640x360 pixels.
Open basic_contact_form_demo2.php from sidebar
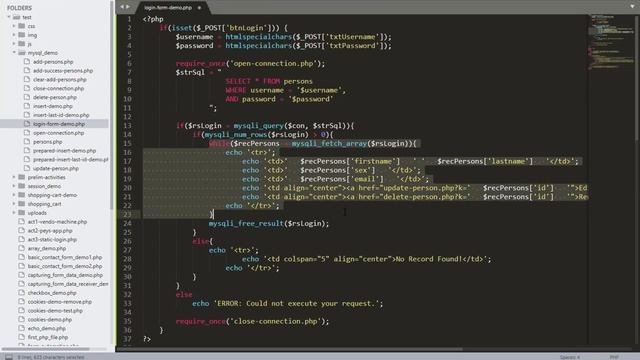[x=65, y=266]
